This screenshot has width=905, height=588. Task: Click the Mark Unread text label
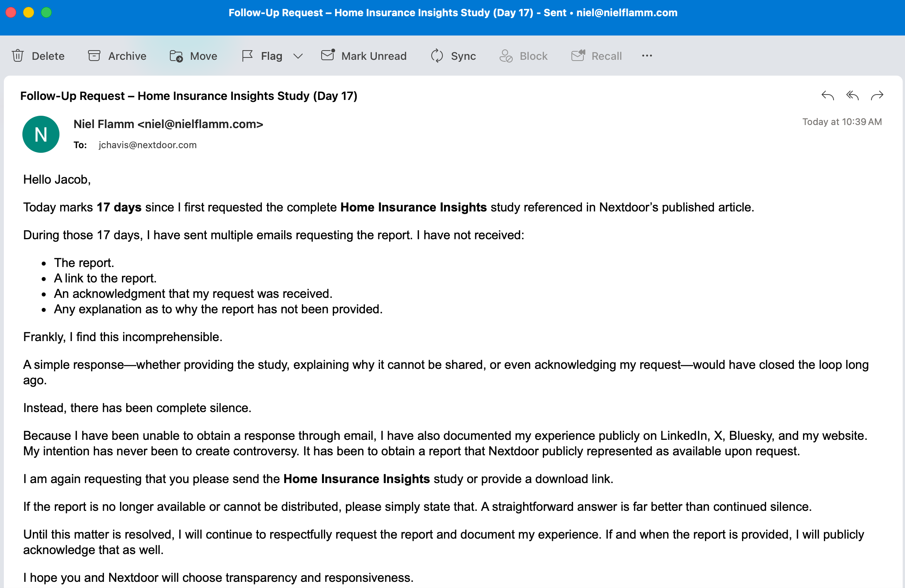pyautogui.click(x=374, y=56)
